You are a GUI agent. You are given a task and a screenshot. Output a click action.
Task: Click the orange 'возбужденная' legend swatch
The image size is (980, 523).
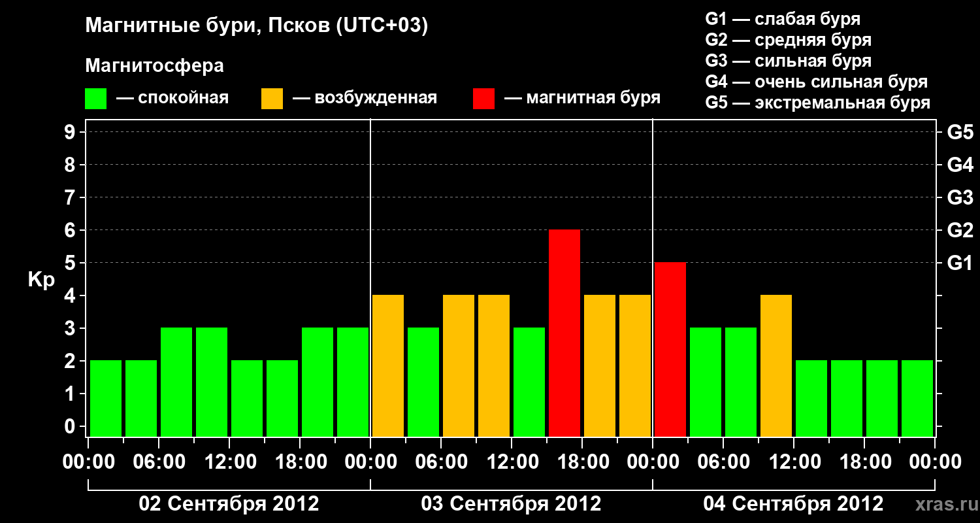272,99
